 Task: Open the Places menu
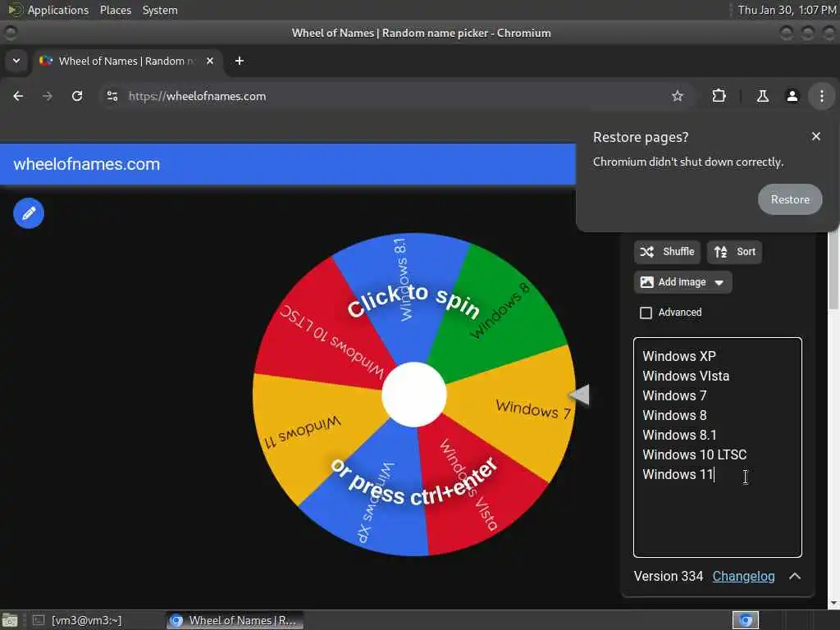[x=115, y=10]
